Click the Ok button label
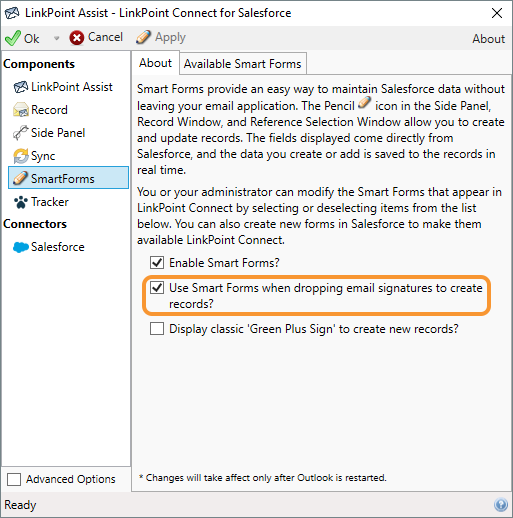513x518 pixels. [32, 39]
